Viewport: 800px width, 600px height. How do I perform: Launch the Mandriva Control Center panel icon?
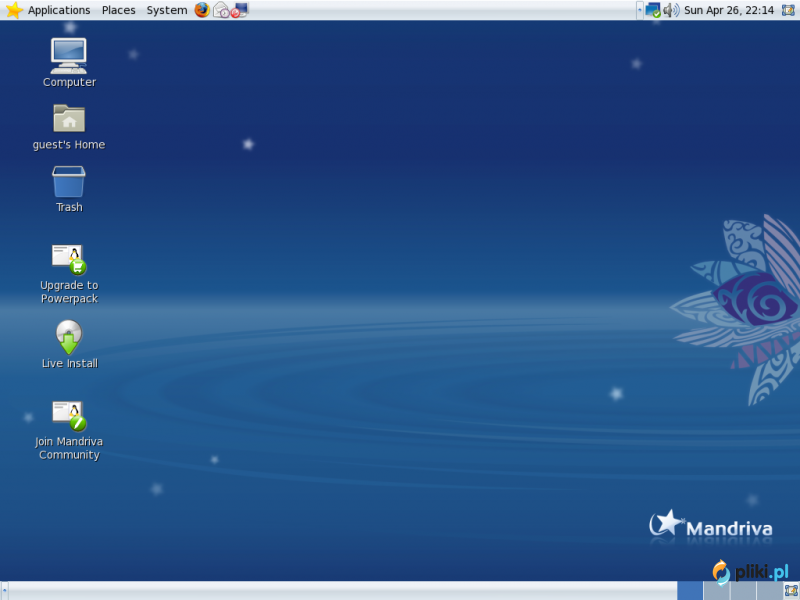click(239, 10)
